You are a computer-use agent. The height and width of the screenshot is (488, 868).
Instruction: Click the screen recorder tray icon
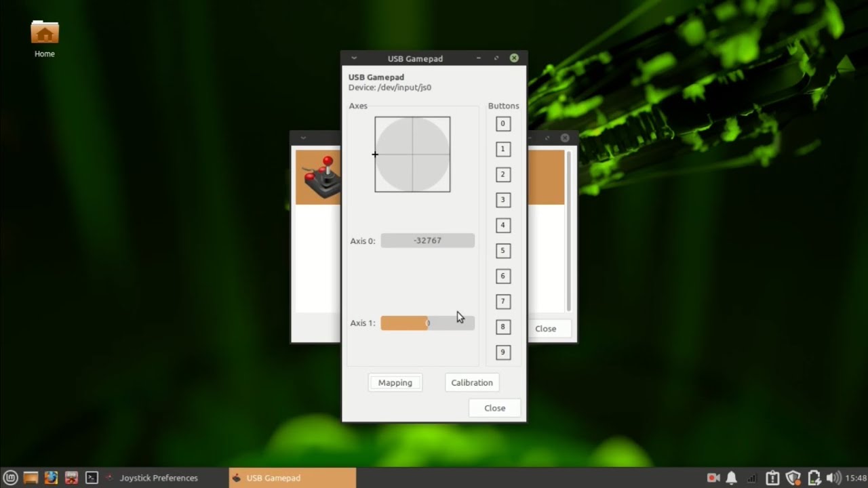pyautogui.click(x=713, y=478)
